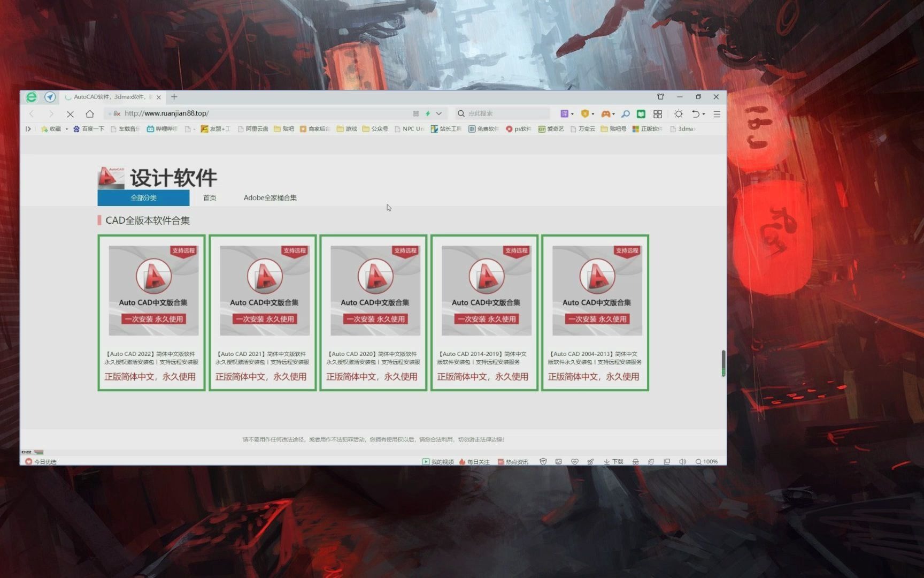Open 下载 downloads in status bar
This screenshot has height=578, width=924.
613,461
